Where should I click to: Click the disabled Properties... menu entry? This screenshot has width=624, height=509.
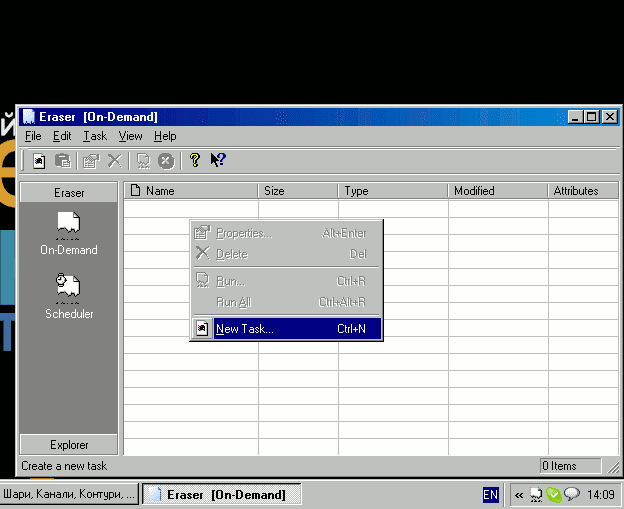287,233
